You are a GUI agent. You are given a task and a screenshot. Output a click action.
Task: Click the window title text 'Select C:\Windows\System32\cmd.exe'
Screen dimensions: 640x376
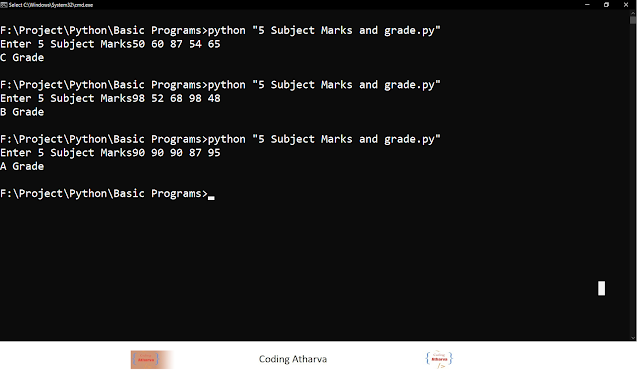[51, 5]
